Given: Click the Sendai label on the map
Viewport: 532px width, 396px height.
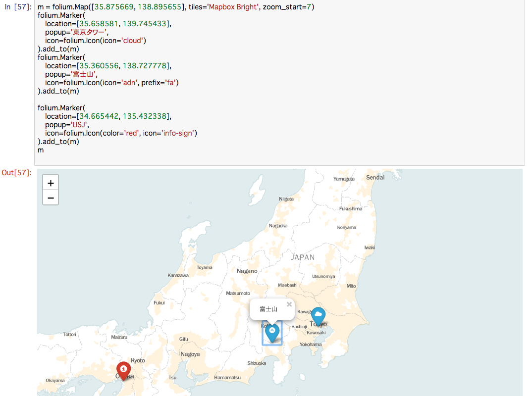Looking at the screenshot, I should pos(375,177).
